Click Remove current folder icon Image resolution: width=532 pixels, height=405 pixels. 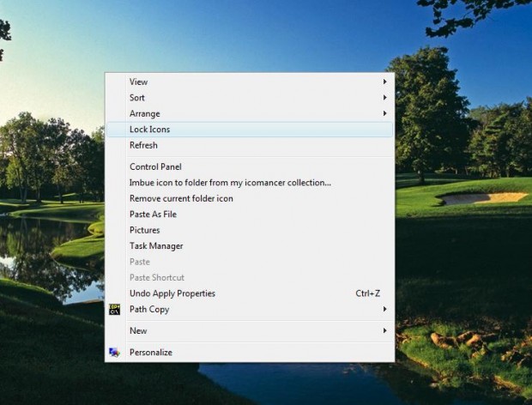[181, 198]
